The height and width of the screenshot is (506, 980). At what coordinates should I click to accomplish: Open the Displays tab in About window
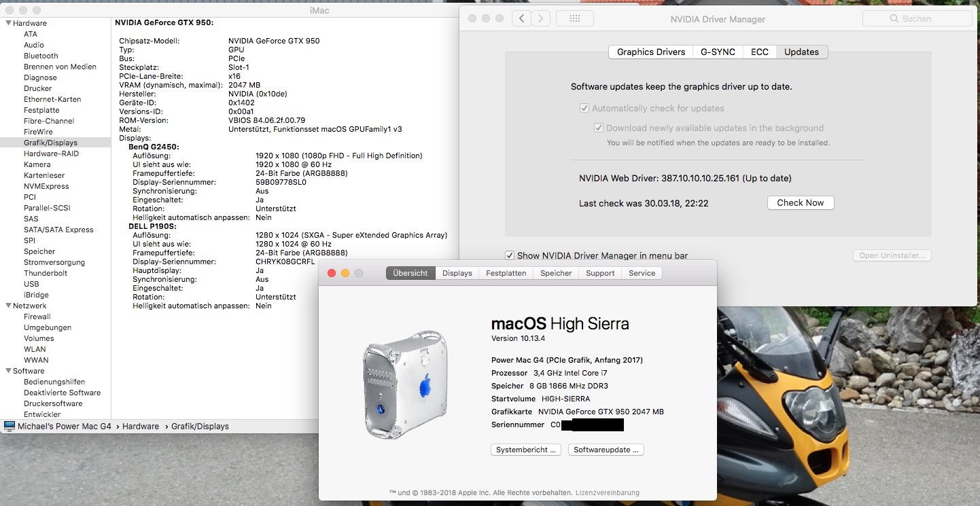[x=457, y=273]
